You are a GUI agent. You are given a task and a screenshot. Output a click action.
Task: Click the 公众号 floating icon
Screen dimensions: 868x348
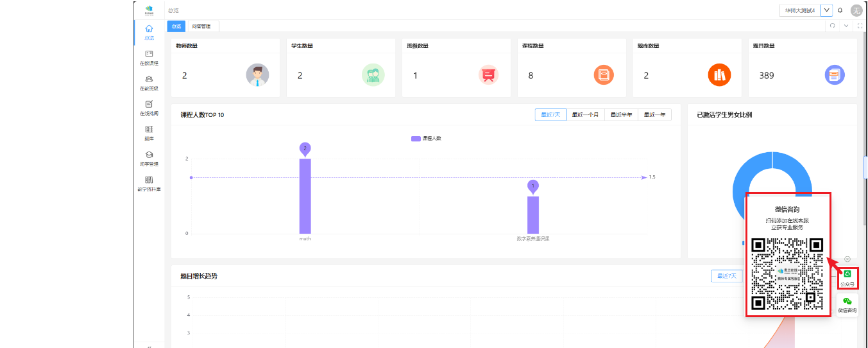pos(847,277)
